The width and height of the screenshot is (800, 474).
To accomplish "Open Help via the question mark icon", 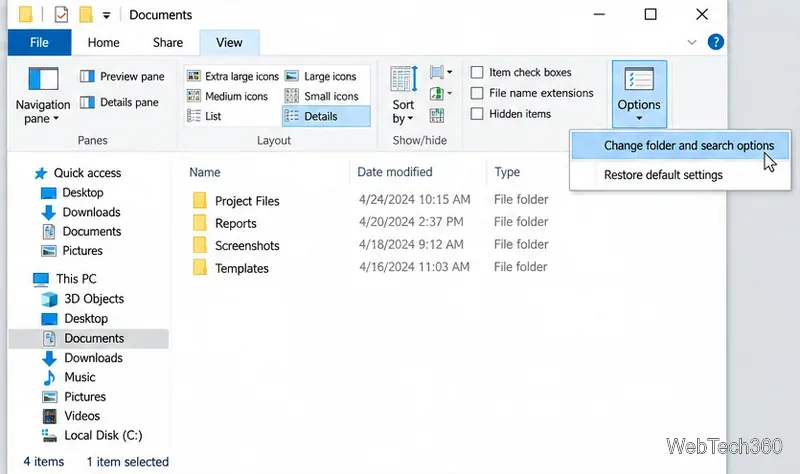I will [716, 42].
